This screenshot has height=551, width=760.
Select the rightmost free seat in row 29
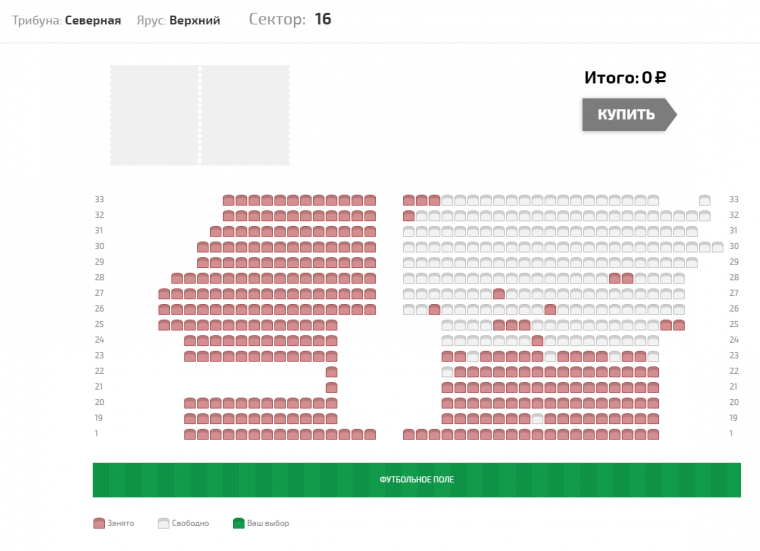coord(692,262)
